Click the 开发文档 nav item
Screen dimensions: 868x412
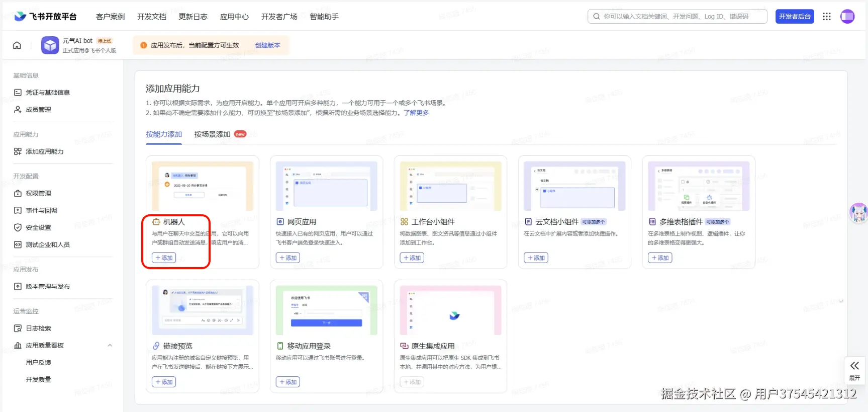click(152, 17)
